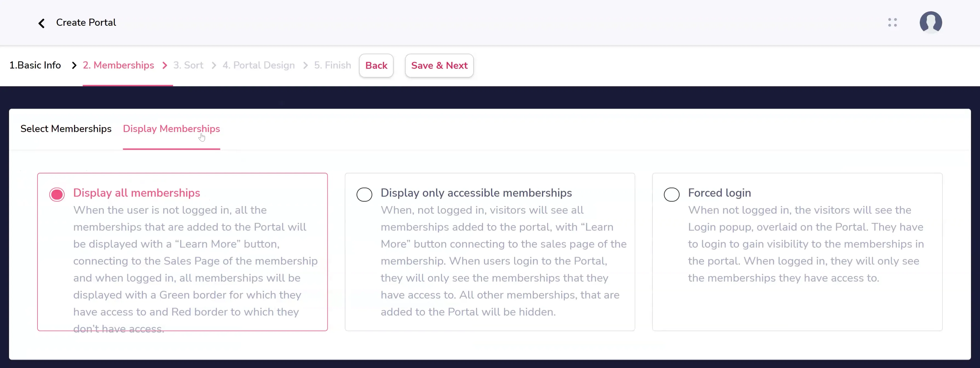Go to the 5. Finish step
980x368 pixels.
[332, 65]
